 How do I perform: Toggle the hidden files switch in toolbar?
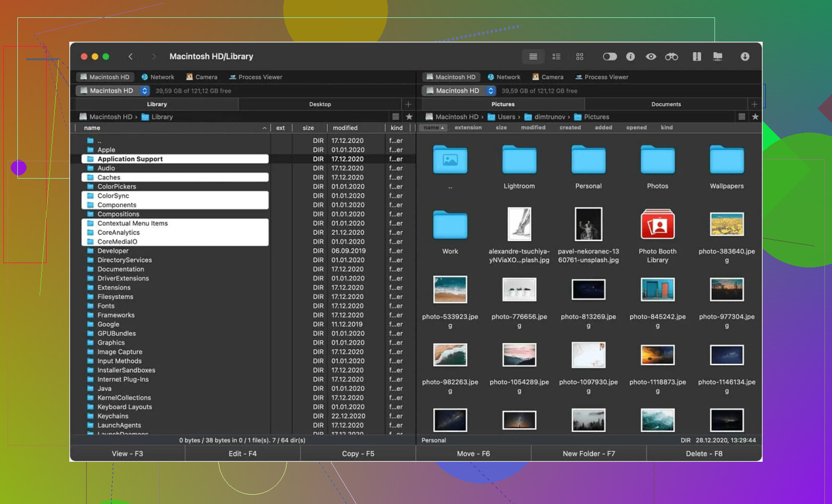(610, 57)
